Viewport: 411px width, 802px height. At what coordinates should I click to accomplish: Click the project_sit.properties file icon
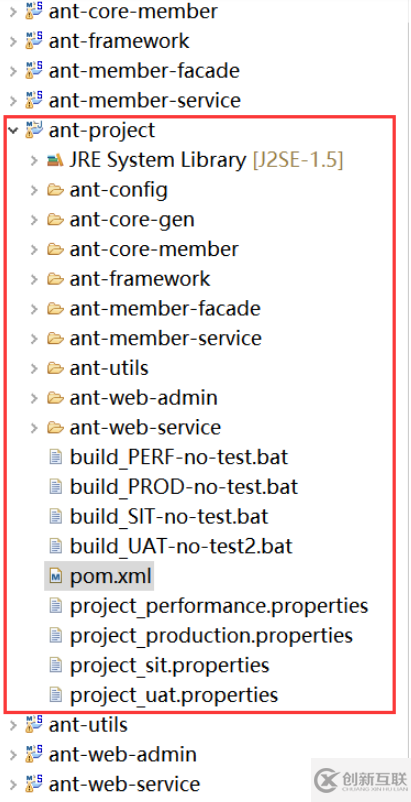pos(55,665)
